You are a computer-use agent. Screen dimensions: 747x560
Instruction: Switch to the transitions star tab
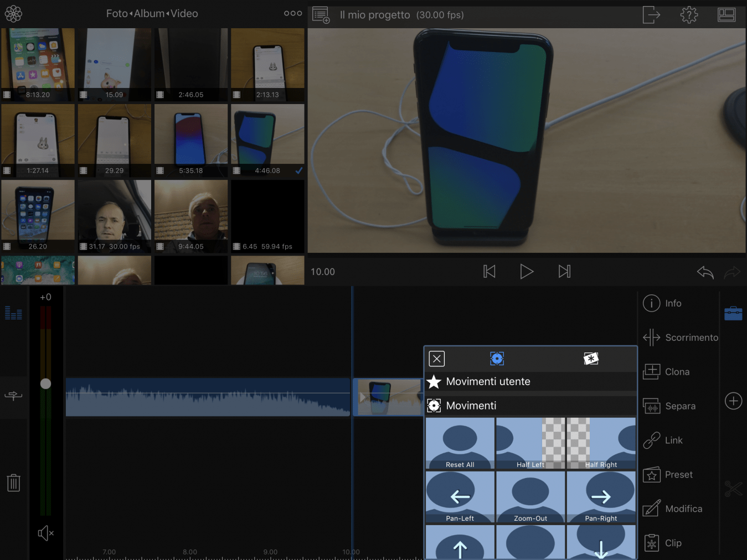click(591, 359)
